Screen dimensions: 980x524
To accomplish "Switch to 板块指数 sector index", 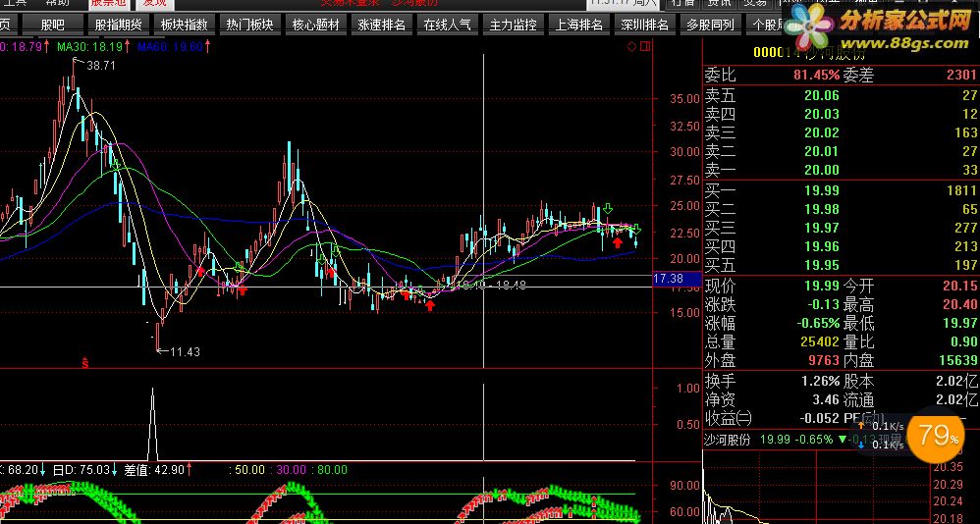I will [x=185, y=25].
